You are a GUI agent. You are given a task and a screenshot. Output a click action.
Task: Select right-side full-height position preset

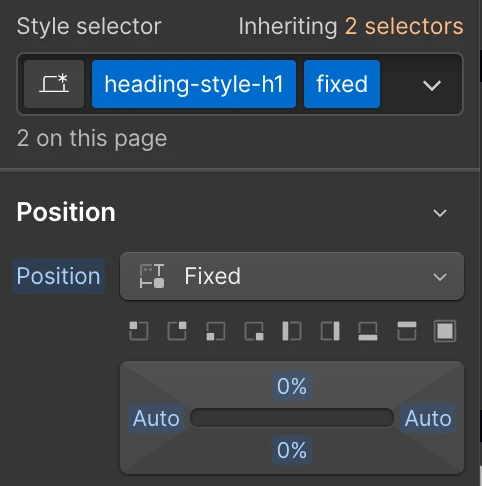coord(330,331)
